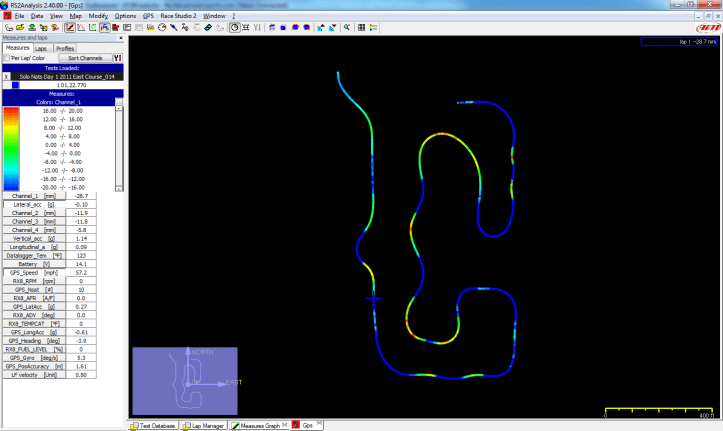Click the magnifier zoom toolbar icon

347,28
